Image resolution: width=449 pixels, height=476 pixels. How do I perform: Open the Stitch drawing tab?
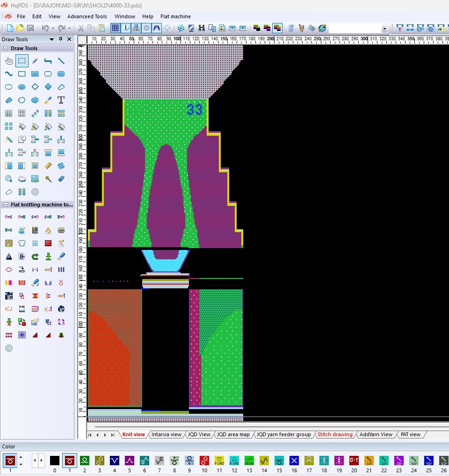[x=335, y=435]
